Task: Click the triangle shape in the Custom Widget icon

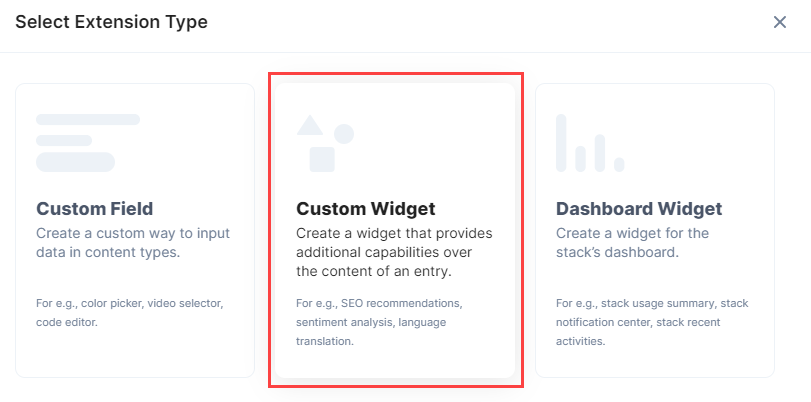Action: pos(310,125)
